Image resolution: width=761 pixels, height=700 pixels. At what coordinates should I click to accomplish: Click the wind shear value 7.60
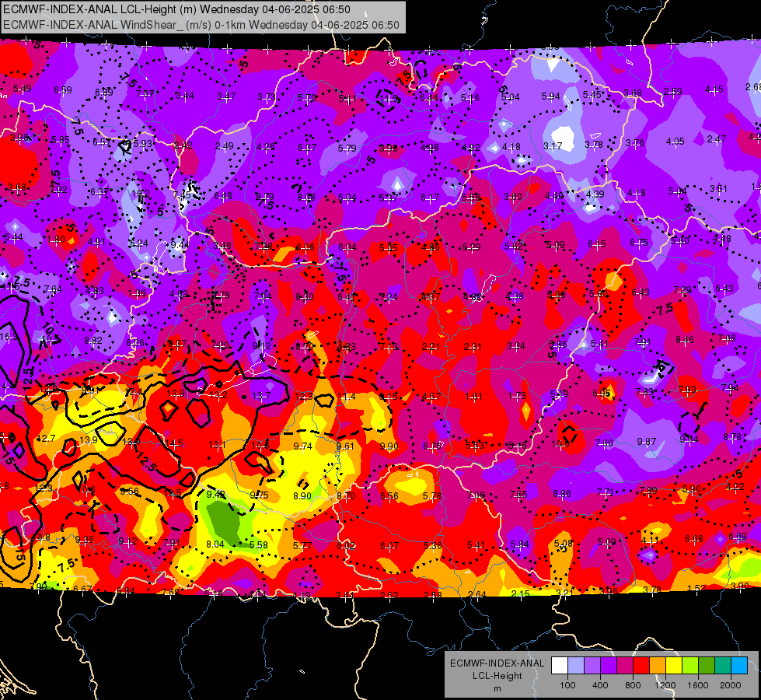pos(604,443)
